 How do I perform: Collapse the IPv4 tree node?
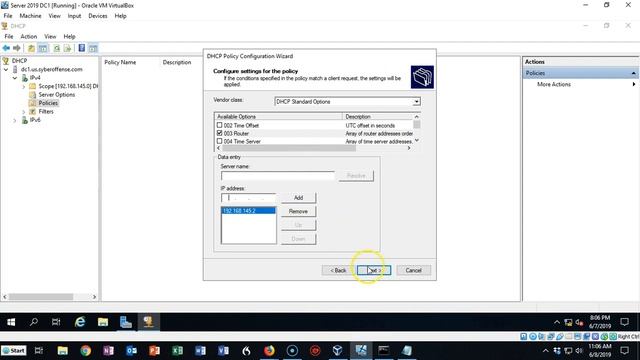(15, 78)
